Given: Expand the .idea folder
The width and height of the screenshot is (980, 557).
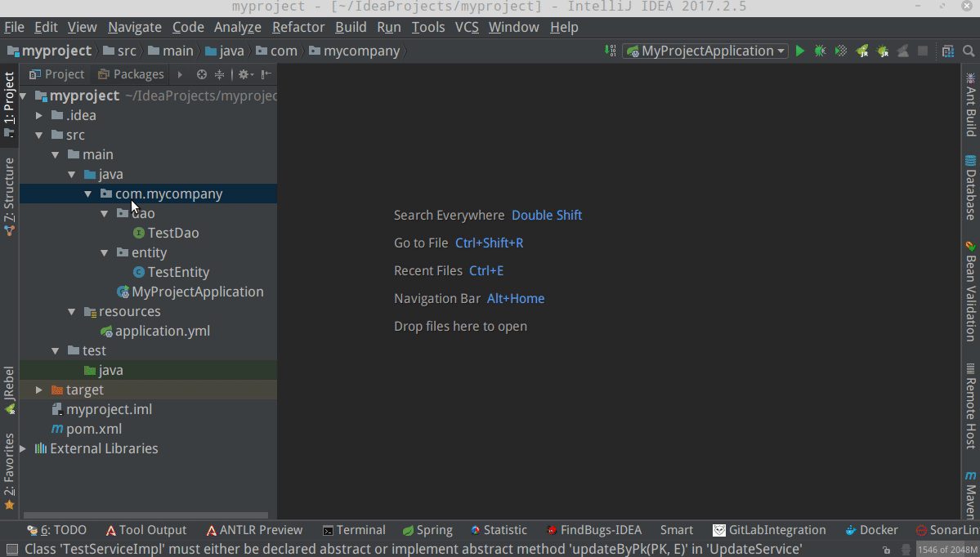Looking at the screenshot, I should (38, 115).
